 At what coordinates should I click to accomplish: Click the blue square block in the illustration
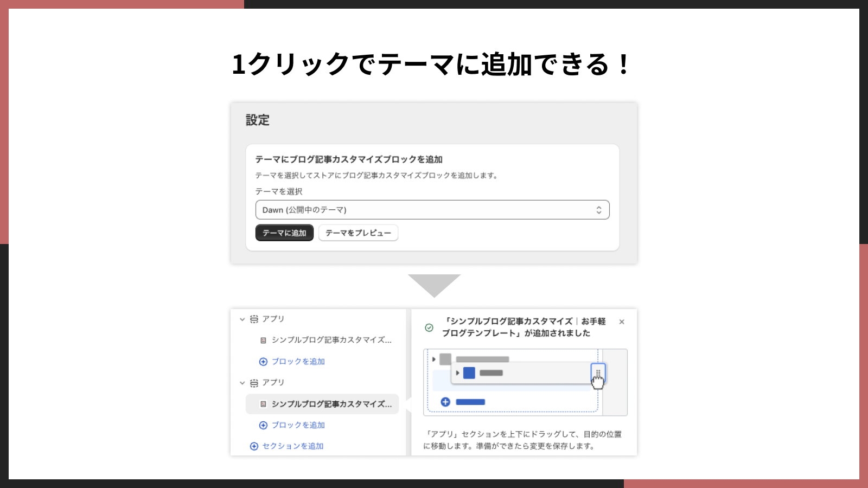pos(469,373)
